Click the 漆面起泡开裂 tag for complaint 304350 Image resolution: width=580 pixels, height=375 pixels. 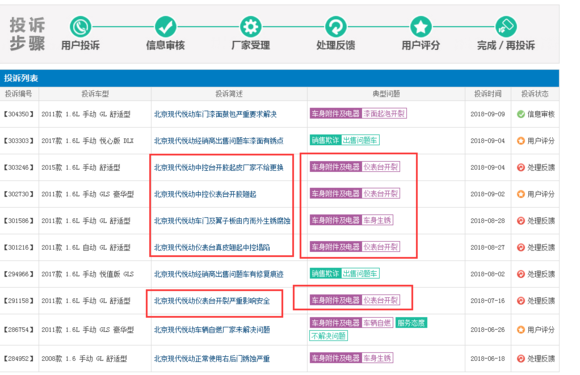384,114
